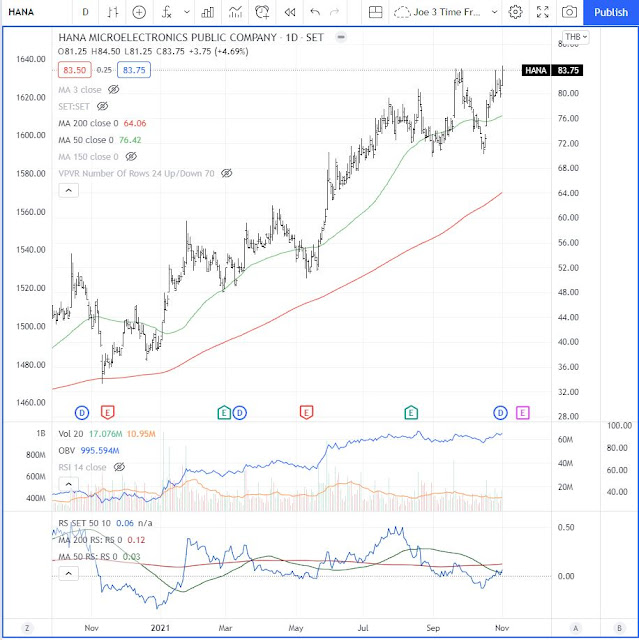Screen dimensions: 639x640
Task: Open chart settings with the gear icon
Action: pyautogui.click(x=515, y=12)
